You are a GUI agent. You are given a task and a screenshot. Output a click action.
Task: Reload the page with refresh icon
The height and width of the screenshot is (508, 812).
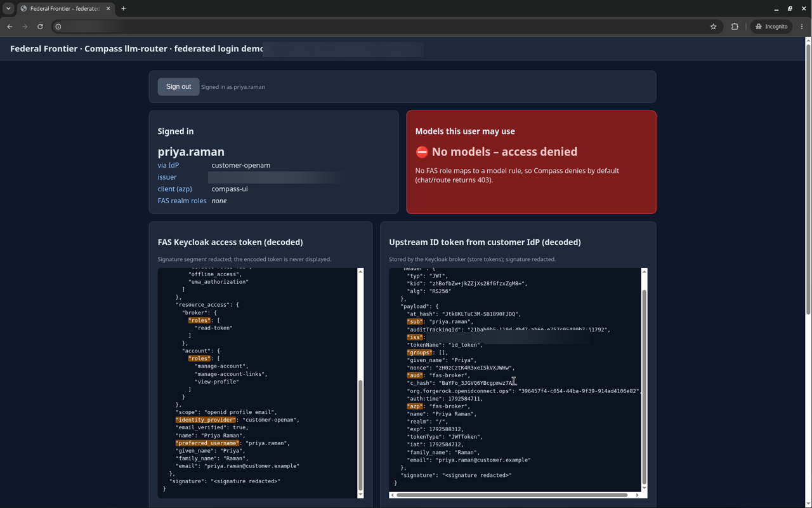[x=40, y=27]
